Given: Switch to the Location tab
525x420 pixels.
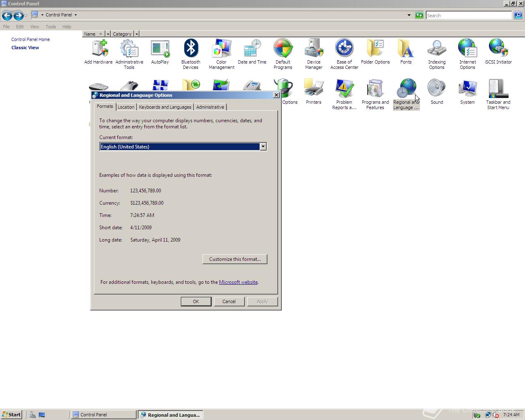Looking at the screenshot, I should (126, 107).
